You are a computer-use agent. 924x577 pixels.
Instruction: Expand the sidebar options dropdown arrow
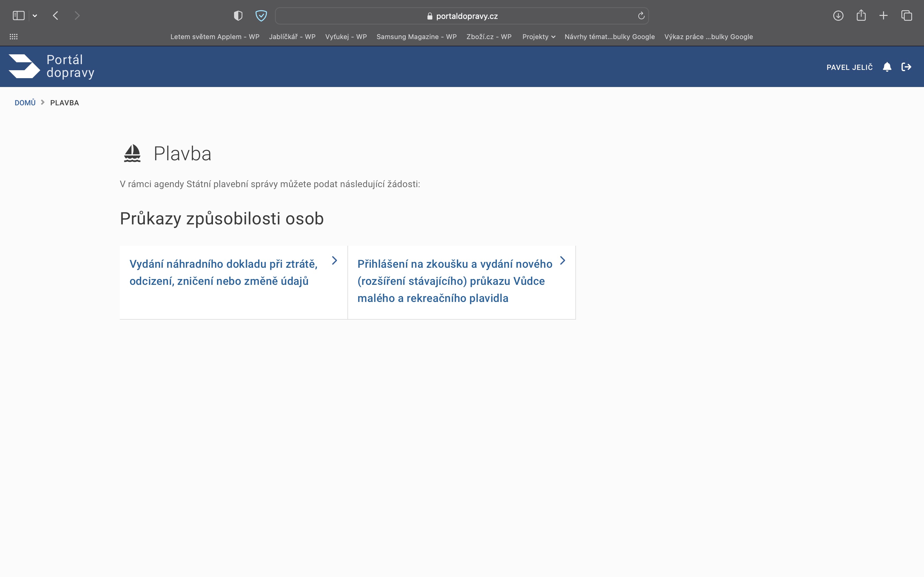pyautogui.click(x=35, y=16)
